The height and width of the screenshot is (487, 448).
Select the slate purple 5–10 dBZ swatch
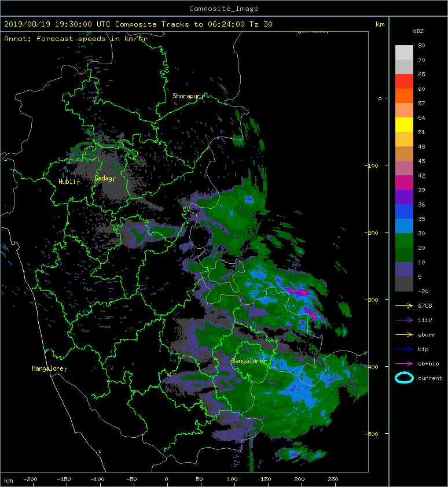404,269
